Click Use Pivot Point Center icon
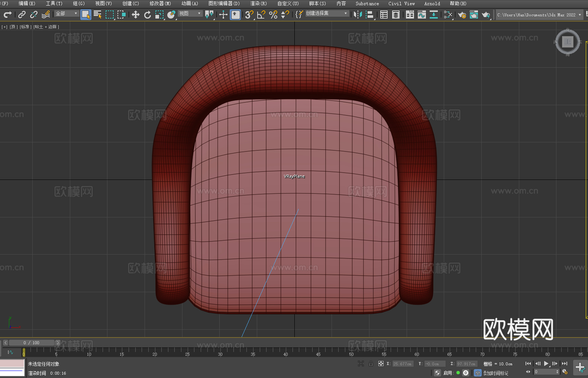 pos(209,14)
